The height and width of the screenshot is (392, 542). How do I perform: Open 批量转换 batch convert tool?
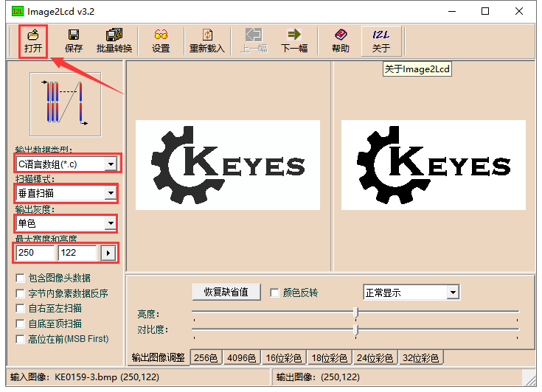click(114, 41)
